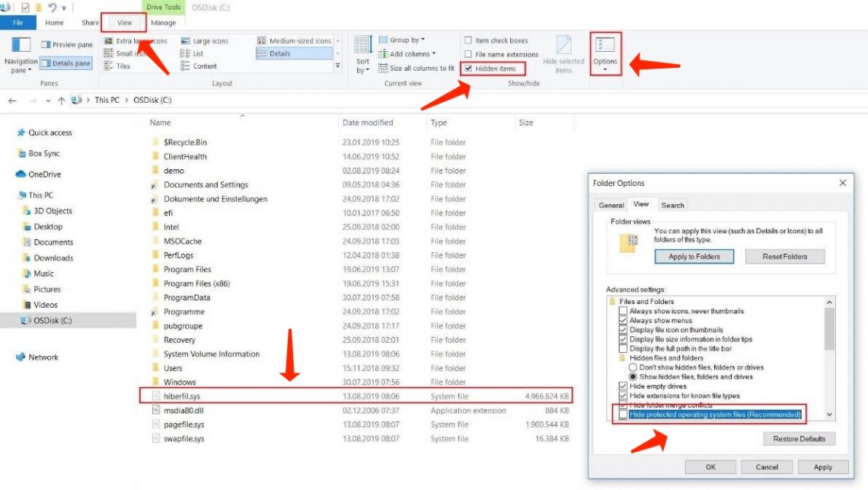The width and height of the screenshot is (868, 490).
Task: Click the Hide selected items icon
Action: (563, 46)
